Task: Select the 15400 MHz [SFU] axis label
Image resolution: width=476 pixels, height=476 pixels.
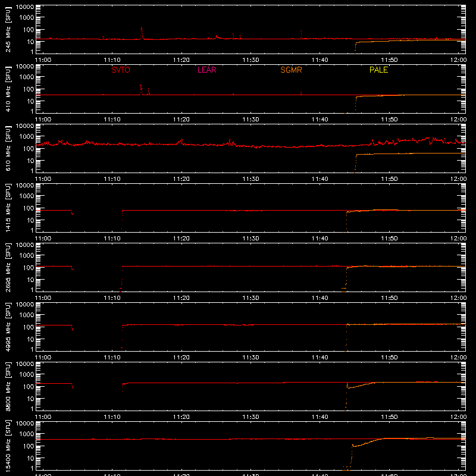Action: [8, 446]
